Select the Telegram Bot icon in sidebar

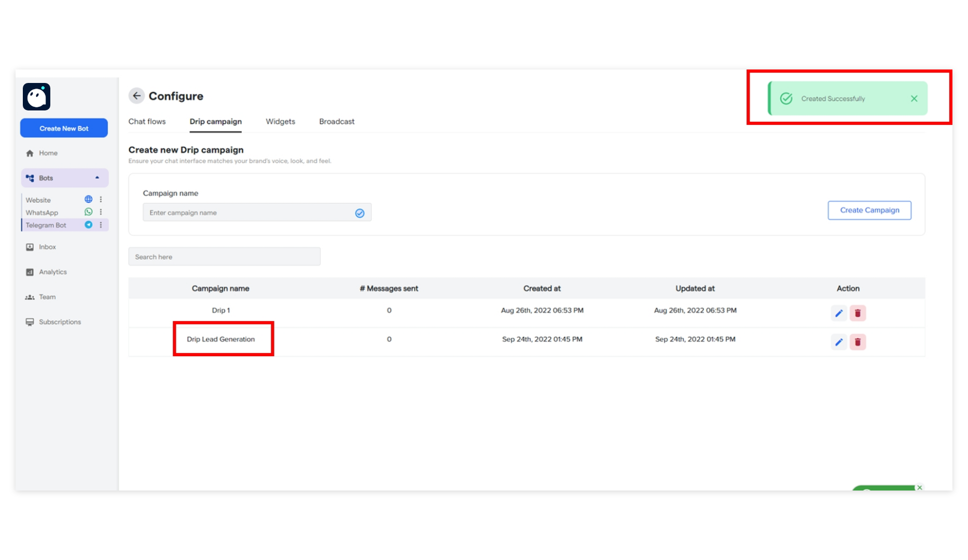click(88, 225)
